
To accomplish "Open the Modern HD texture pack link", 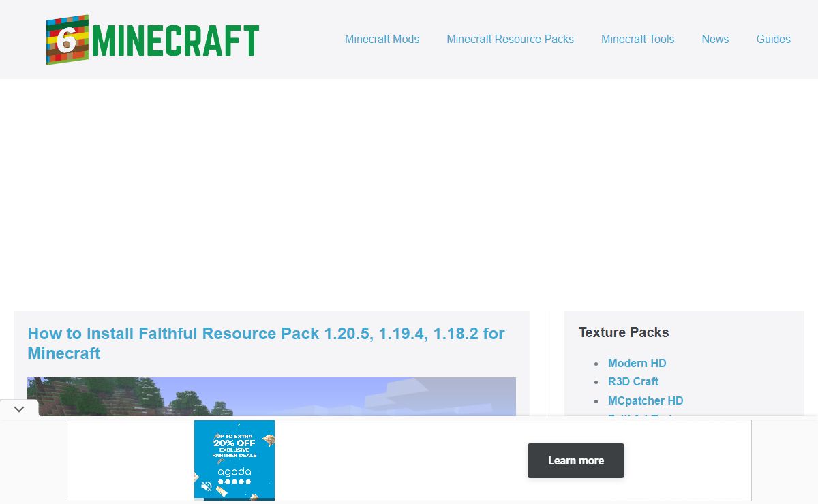I will tap(637, 363).
